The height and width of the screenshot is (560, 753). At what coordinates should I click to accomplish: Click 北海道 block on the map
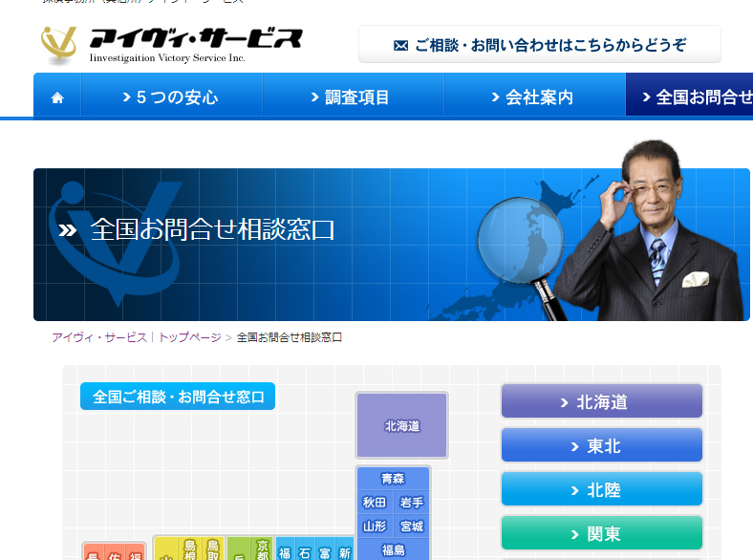tap(402, 425)
